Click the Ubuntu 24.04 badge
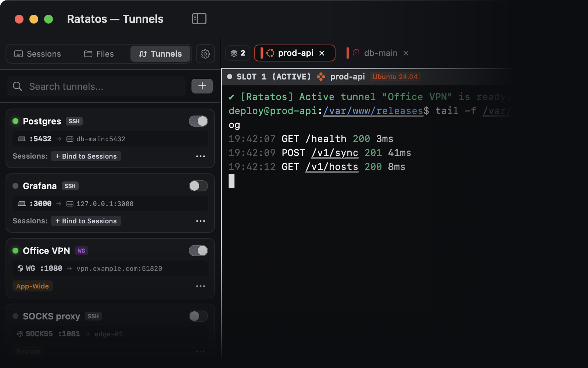The width and height of the screenshot is (588, 368). tap(395, 77)
